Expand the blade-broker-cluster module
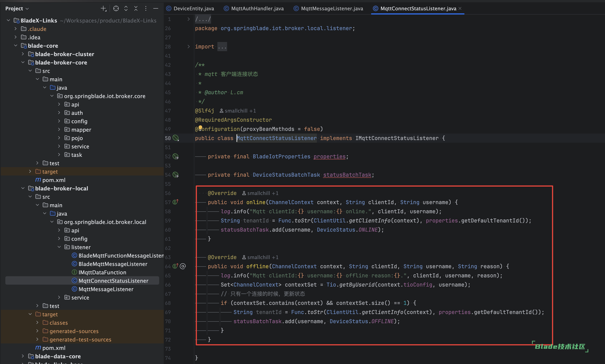The height and width of the screenshot is (364, 605). pyautogui.click(x=23, y=54)
